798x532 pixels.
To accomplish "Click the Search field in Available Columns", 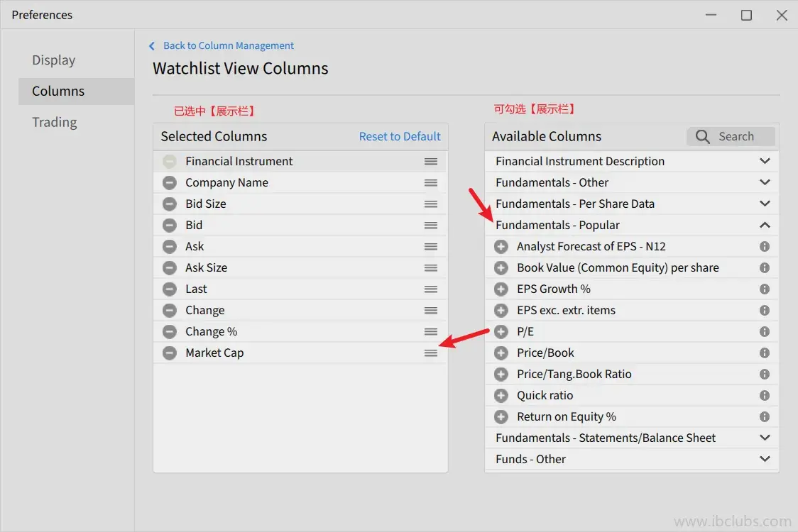I will [x=731, y=136].
